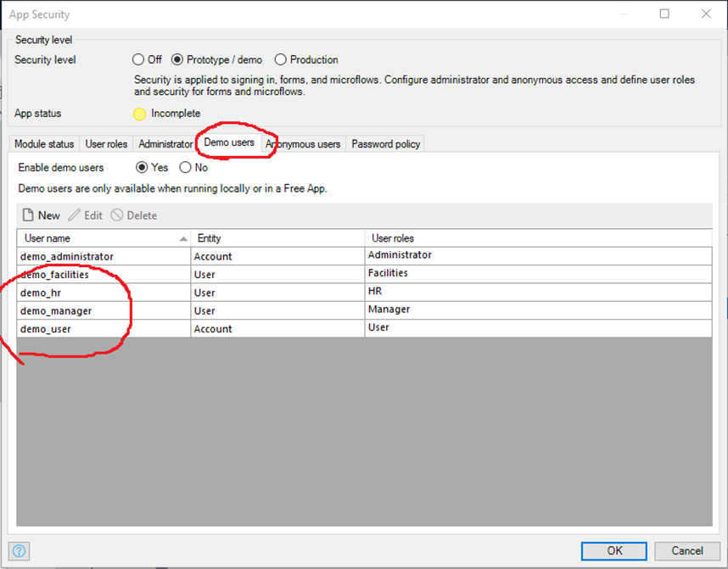The width and height of the screenshot is (728, 569).
Task: Open the User roles tab
Action: click(106, 144)
